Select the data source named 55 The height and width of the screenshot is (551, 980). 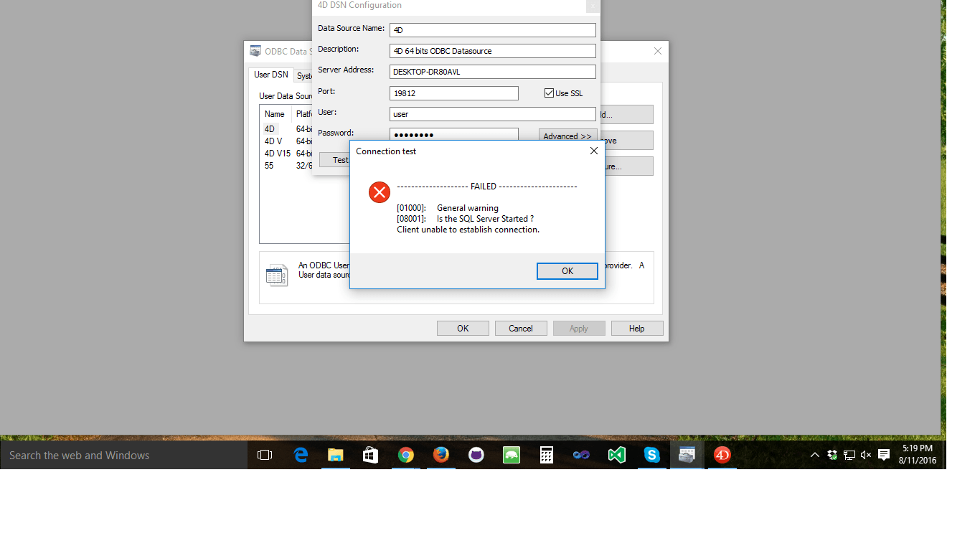269,166
